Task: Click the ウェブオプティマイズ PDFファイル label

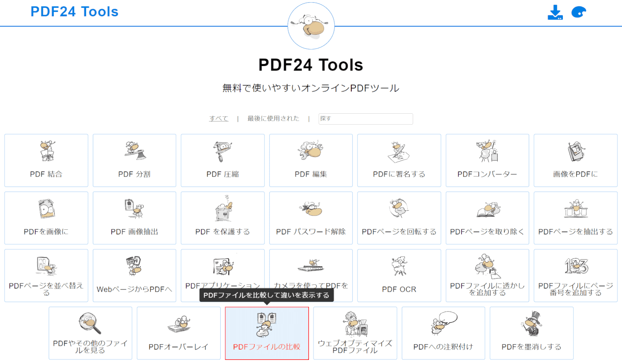Action: pyautogui.click(x=355, y=347)
